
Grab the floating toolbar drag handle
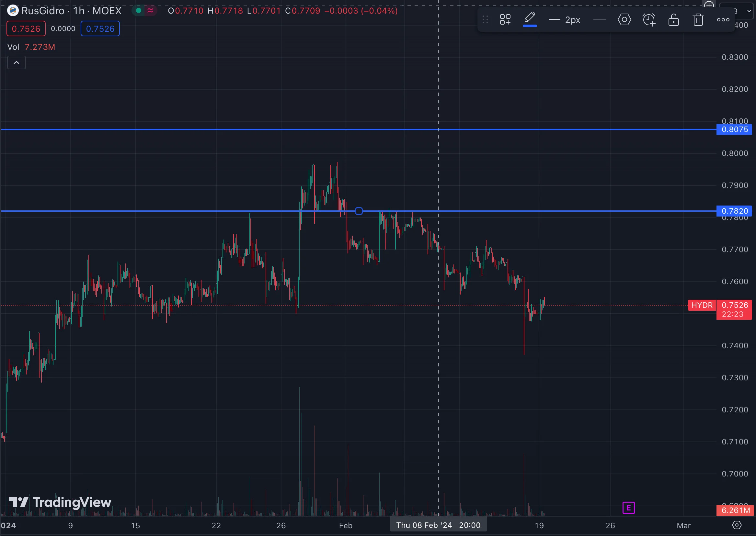pos(485,20)
